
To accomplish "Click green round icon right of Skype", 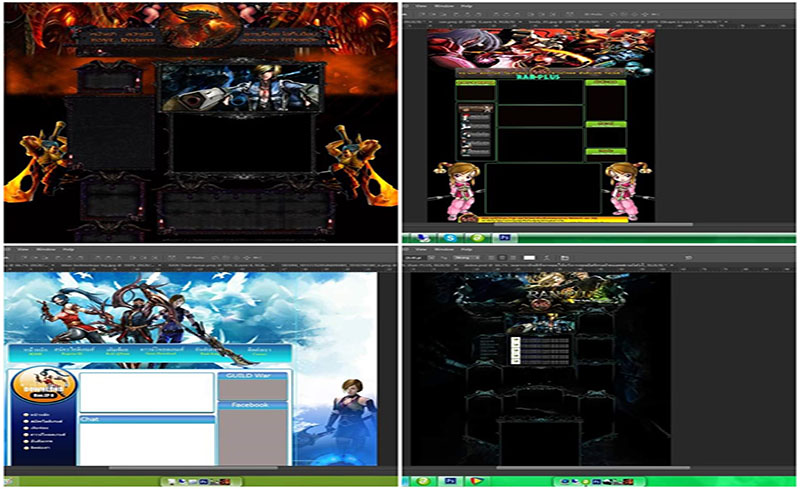I will [x=477, y=238].
